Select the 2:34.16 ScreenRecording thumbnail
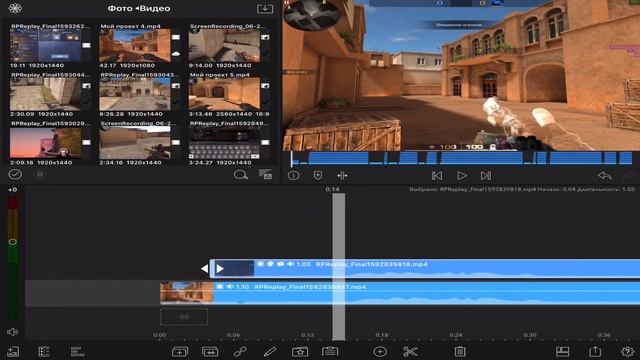 [x=135, y=142]
